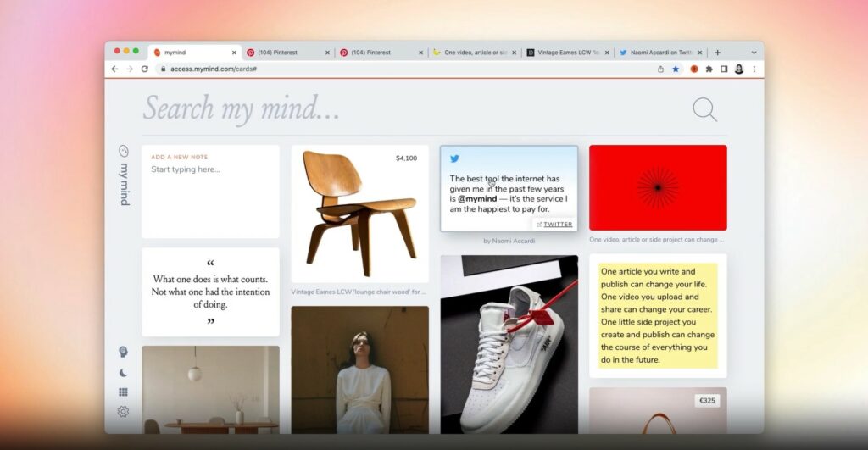Open settings gear icon in sidebar
868x450 pixels.
tap(124, 411)
